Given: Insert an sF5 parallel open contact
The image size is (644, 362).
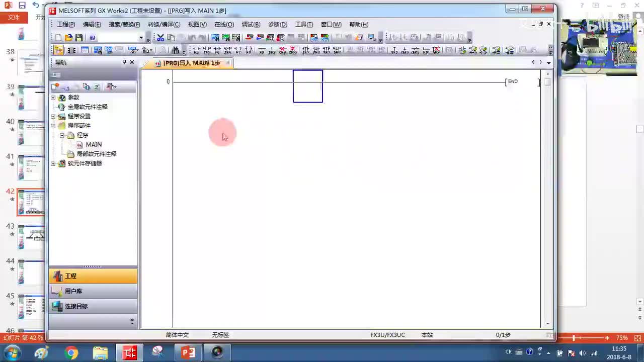Looking at the screenshot, I should tap(207, 51).
